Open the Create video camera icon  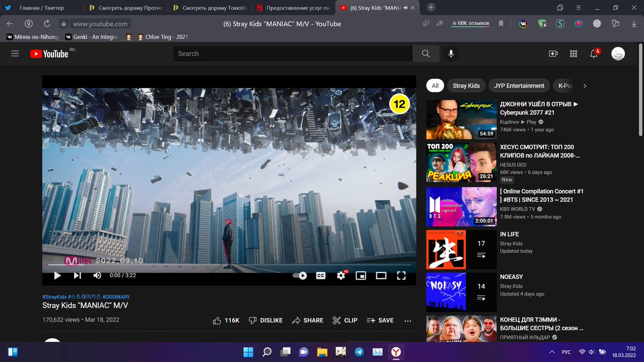[553, 54]
